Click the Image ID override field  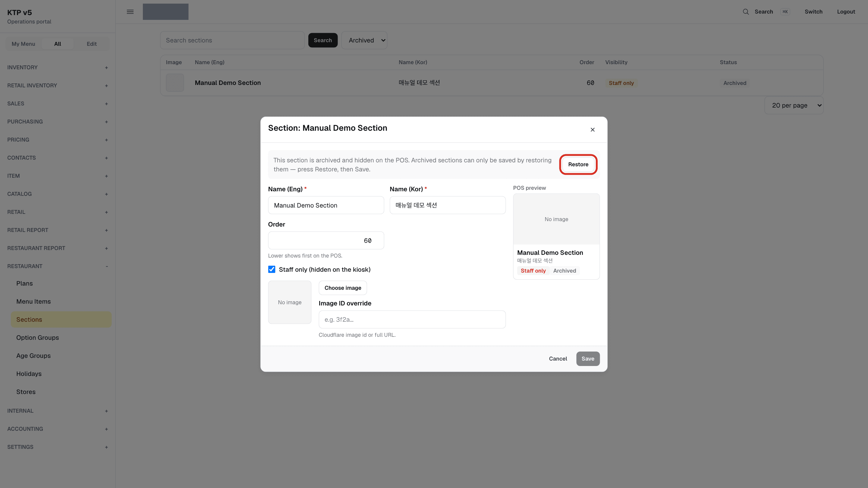(412, 320)
